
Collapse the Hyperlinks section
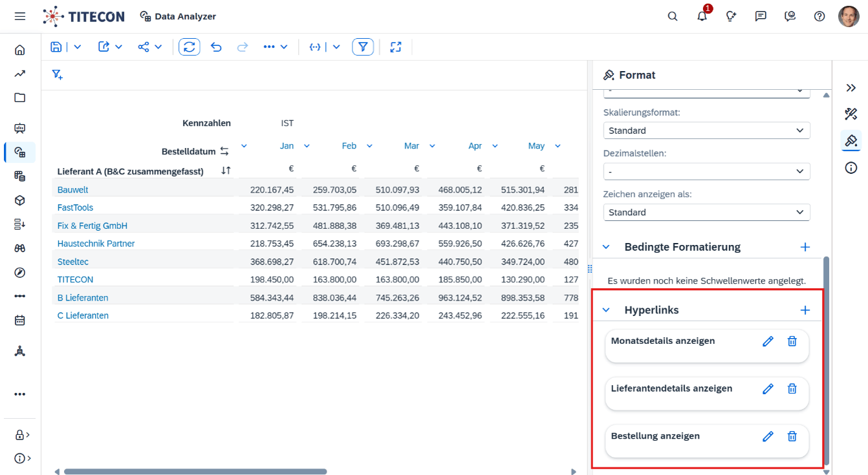point(606,310)
